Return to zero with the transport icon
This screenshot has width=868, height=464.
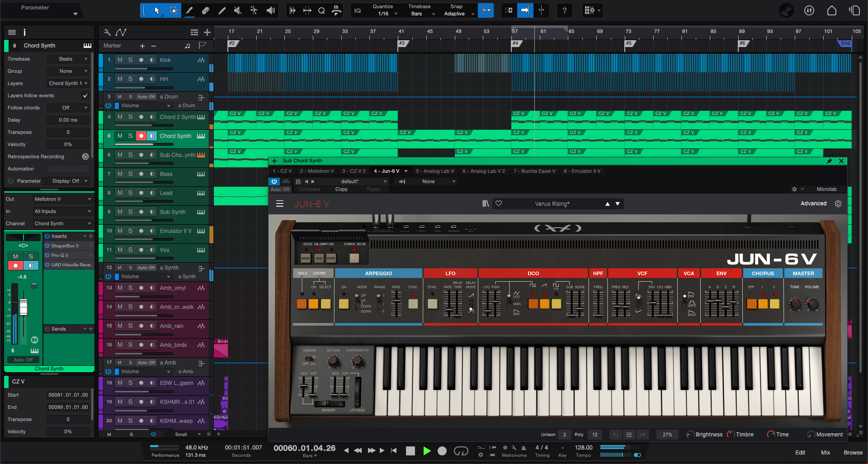point(394,451)
